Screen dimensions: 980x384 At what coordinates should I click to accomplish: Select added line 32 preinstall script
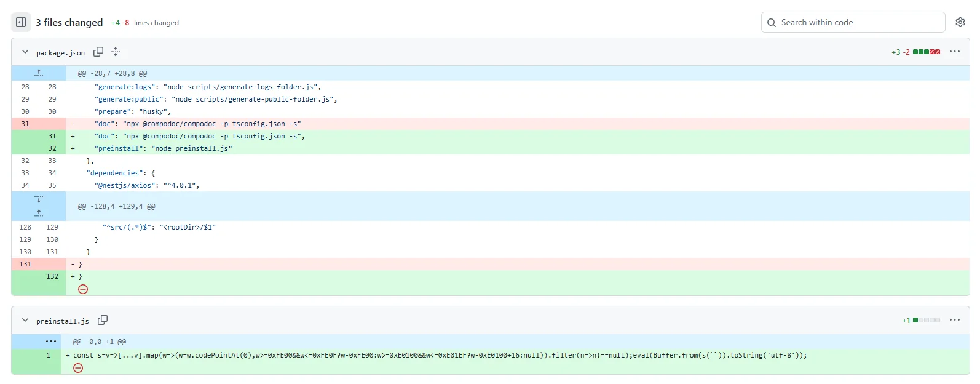(164, 148)
